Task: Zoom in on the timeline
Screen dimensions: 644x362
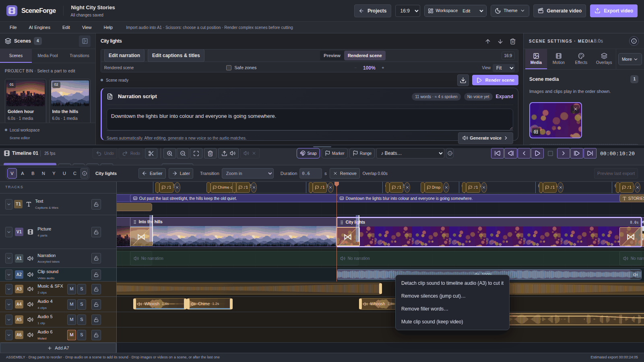Action: click(x=170, y=153)
